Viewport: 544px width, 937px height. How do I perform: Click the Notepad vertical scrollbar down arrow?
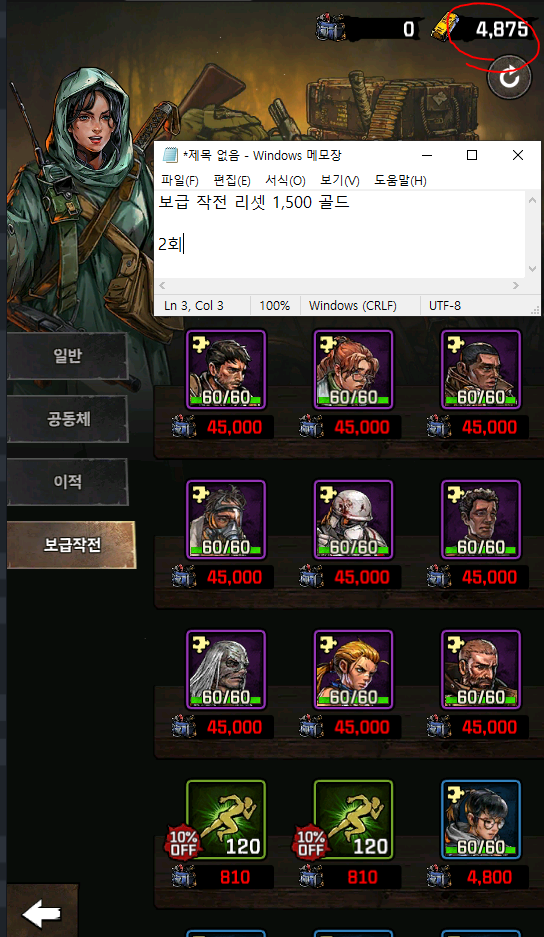[x=532, y=269]
